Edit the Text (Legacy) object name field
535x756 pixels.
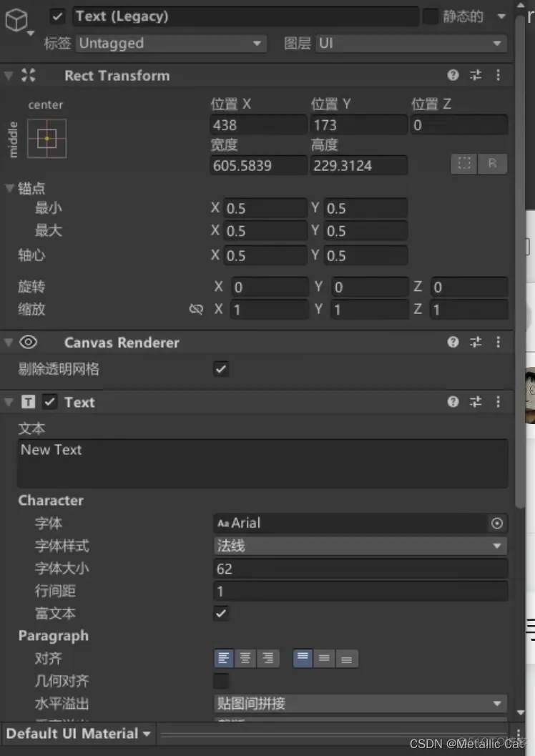click(246, 16)
